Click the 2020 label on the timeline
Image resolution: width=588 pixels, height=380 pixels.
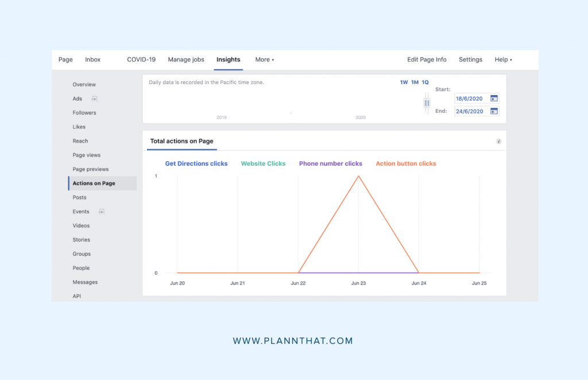point(361,117)
